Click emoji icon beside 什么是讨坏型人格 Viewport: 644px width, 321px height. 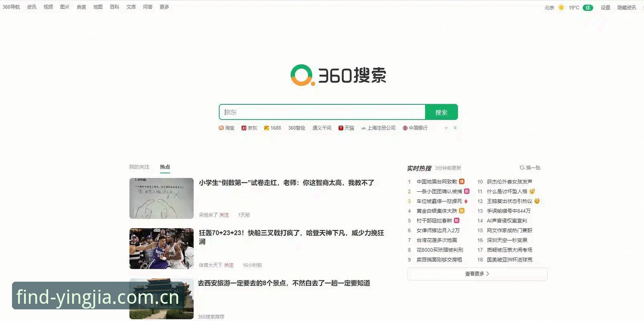pyautogui.click(x=532, y=191)
